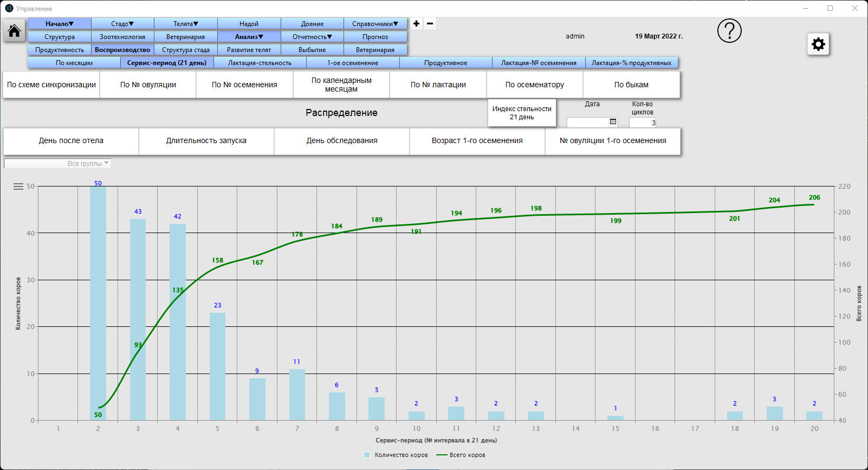868x470 pixels.
Task: Expand the Стадо dropdown menu
Action: (122, 24)
